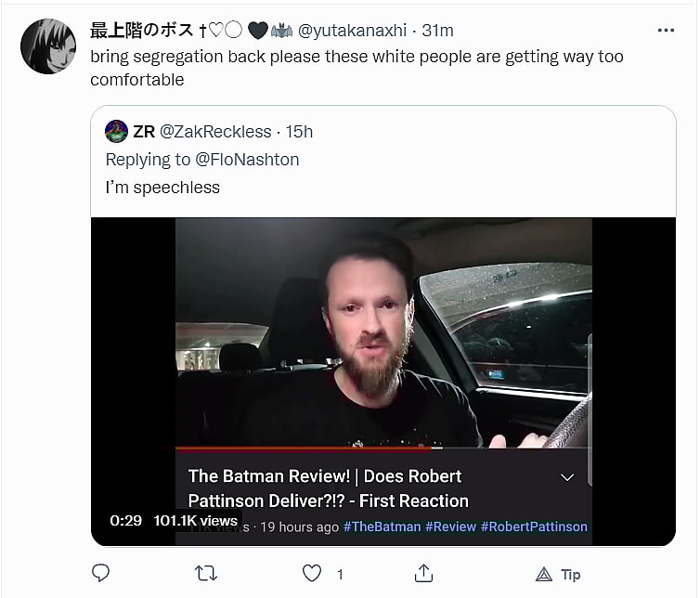Click the share upload icon
The image size is (700, 598).
tap(423, 573)
